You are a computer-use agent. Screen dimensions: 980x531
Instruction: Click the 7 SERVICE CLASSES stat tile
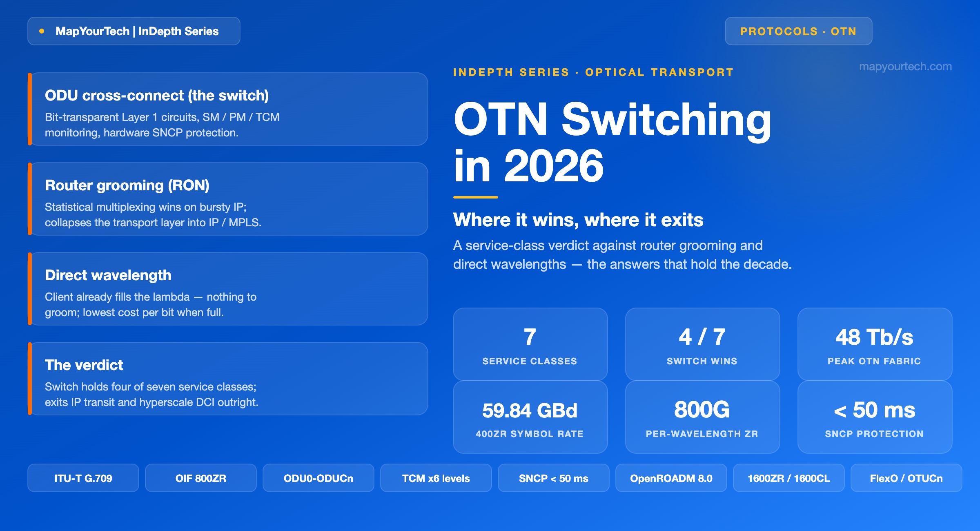(x=530, y=344)
